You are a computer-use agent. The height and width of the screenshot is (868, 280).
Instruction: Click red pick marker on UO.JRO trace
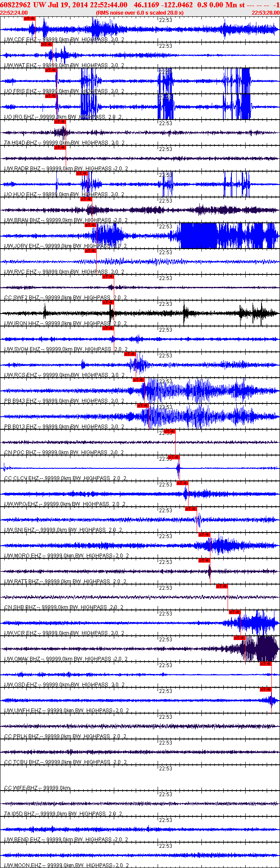point(51,96)
